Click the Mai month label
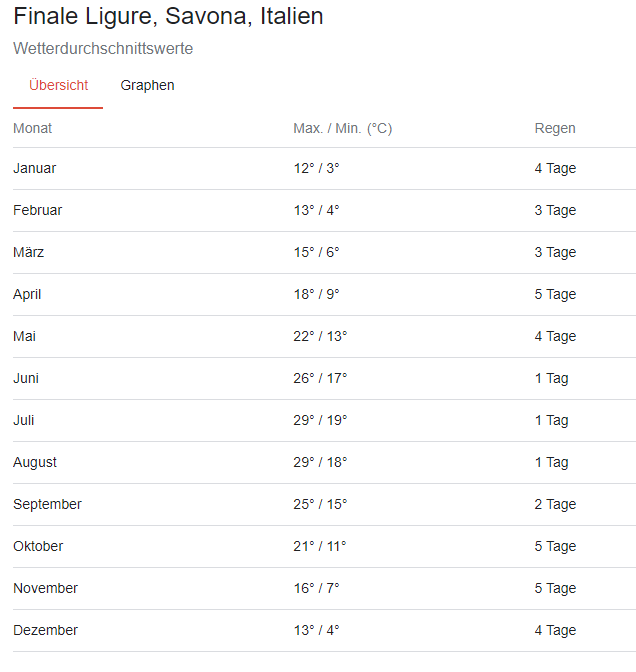 [24, 336]
